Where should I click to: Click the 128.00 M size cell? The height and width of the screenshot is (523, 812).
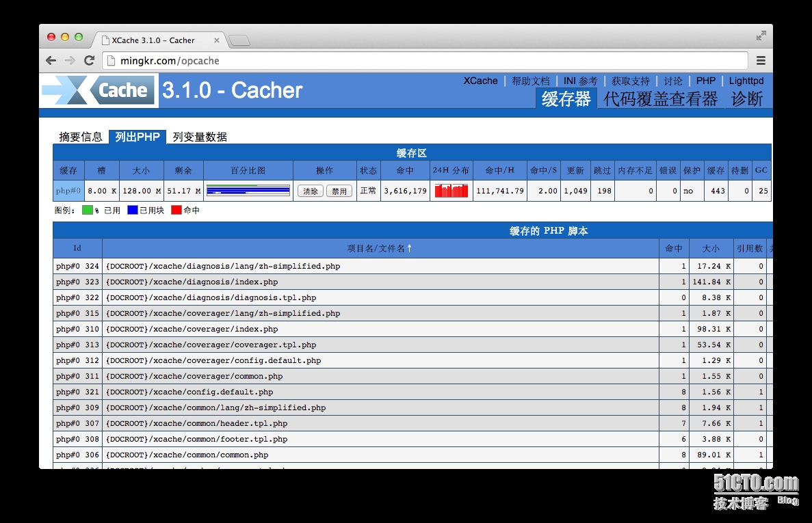click(x=142, y=191)
